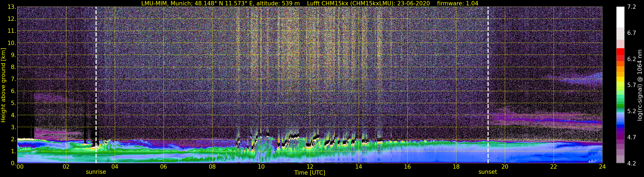Click the height axis tick label '10.'
The width and height of the screenshot is (644, 177).
pyautogui.click(x=12, y=43)
